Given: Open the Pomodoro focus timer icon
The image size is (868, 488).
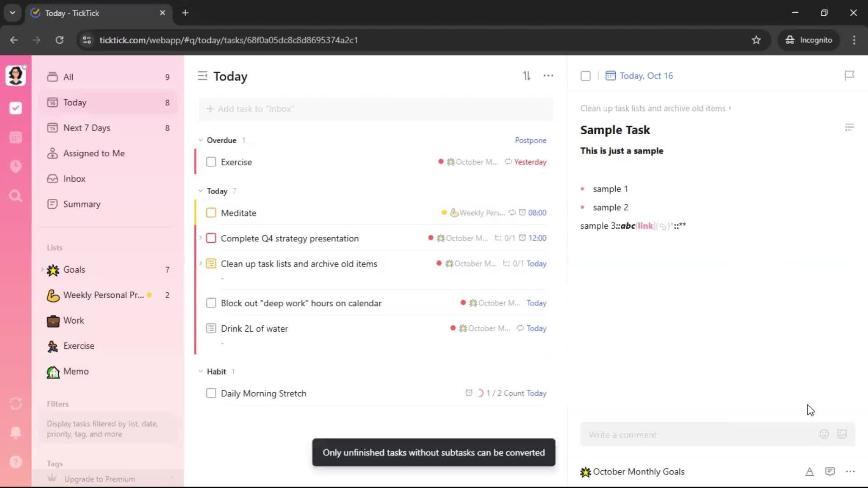Looking at the screenshot, I should tap(15, 166).
